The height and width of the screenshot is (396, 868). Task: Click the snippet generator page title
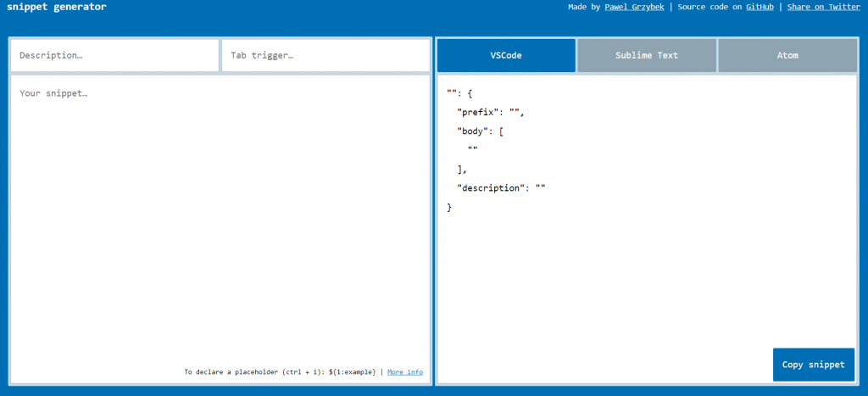click(57, 7)
